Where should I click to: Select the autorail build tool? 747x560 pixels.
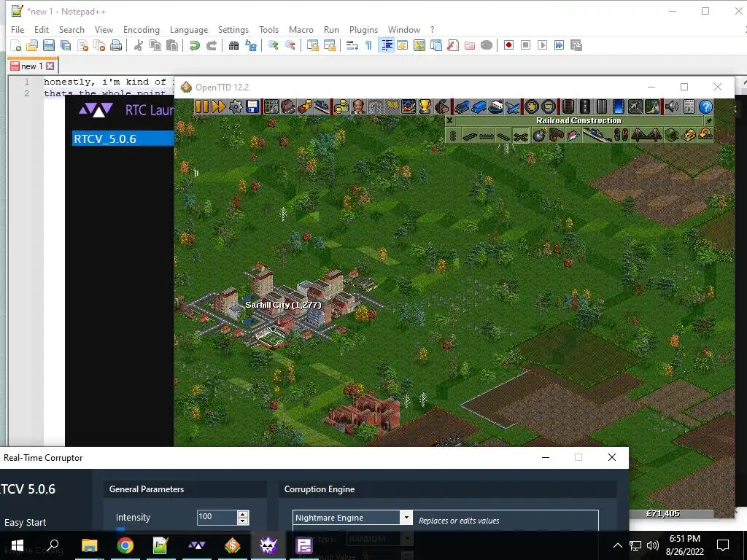[x=521, y=136]
